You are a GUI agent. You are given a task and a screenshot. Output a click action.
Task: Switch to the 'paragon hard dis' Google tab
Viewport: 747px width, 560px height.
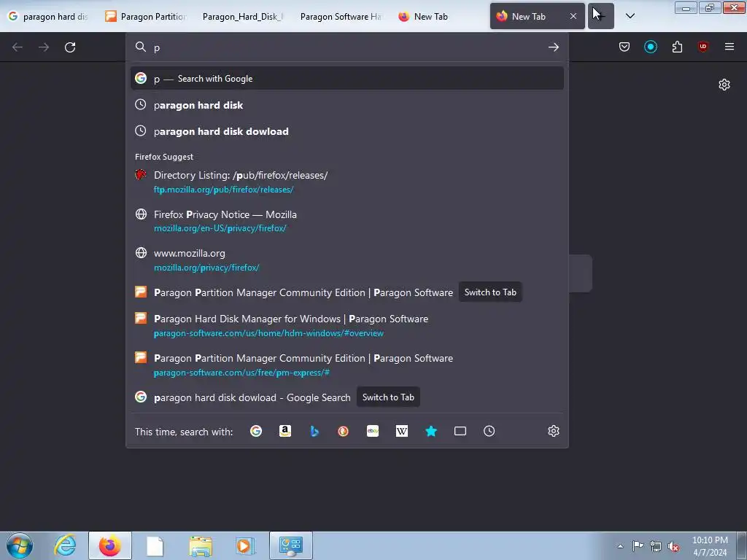coord(50,17)
